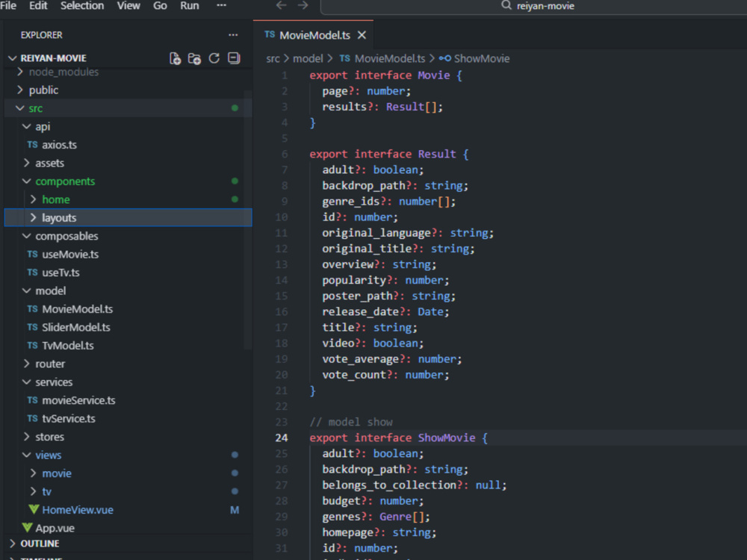Click the New File icon in Explorer
The width and height of the screenshot is (747, 560).
click(175, 58)
